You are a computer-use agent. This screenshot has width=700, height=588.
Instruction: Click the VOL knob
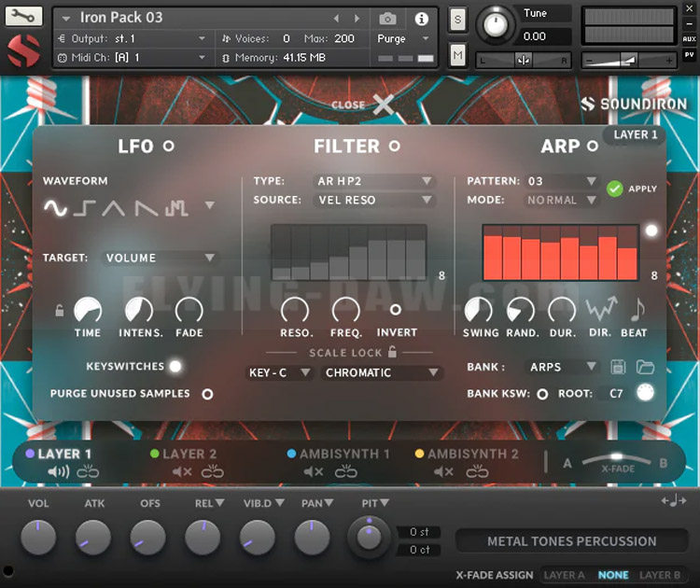[38, 537]
